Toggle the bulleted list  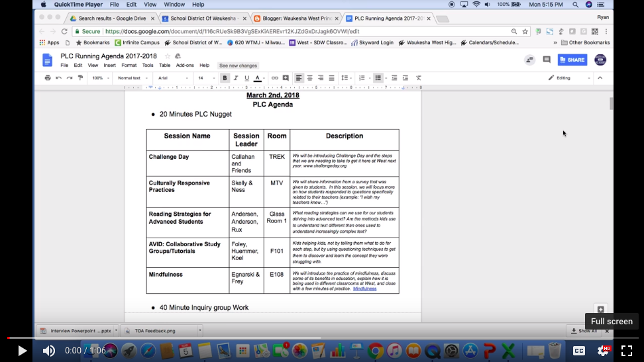378,78
